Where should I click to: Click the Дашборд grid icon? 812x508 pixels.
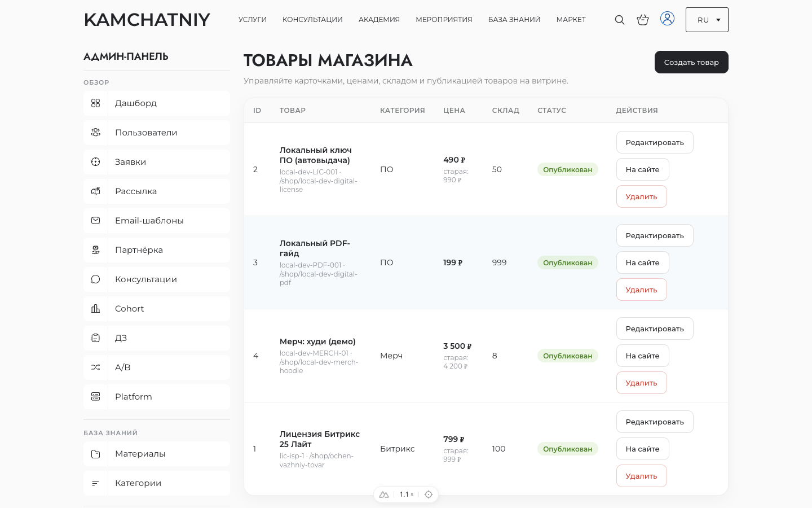[x=96, y=103]
